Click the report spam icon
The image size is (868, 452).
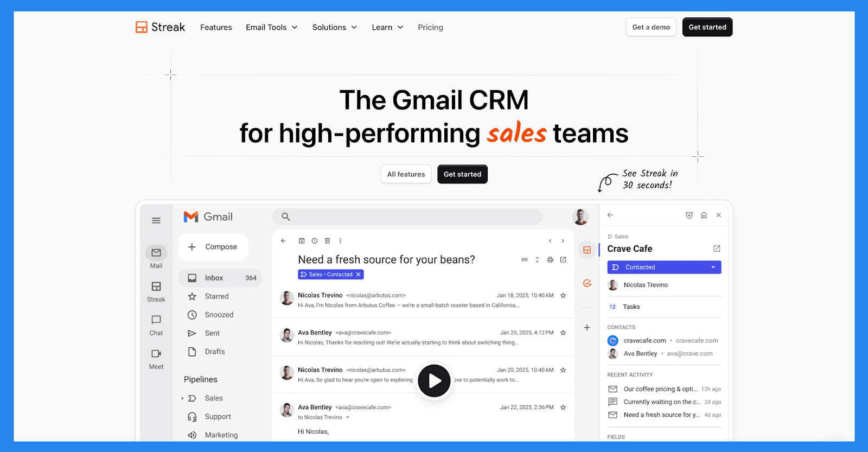pyautogui.click(x=315, y=241)
